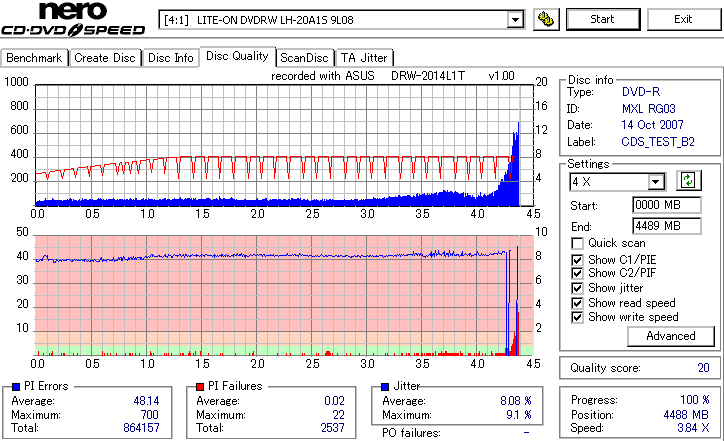Click the Position value 4488 MB
Viewport: 724px width, 441px height.
tap(686, 415)
